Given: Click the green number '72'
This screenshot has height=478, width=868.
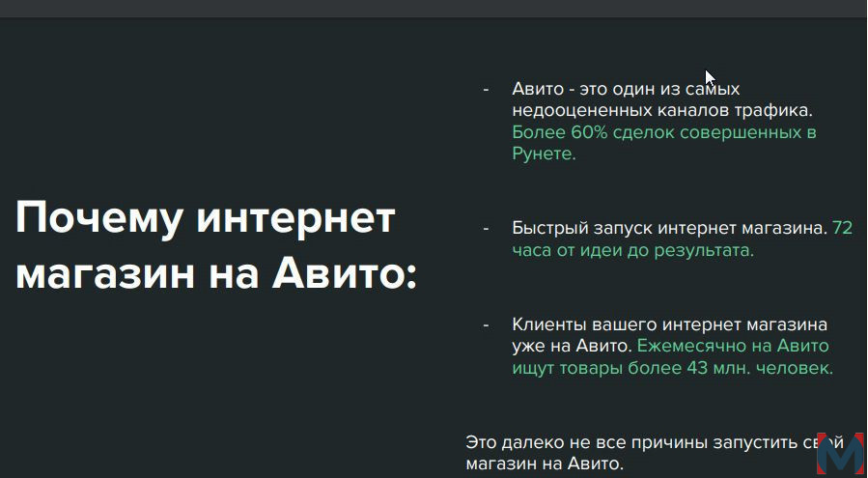Looking at the screenshot, I should click(x=842, y=228).
